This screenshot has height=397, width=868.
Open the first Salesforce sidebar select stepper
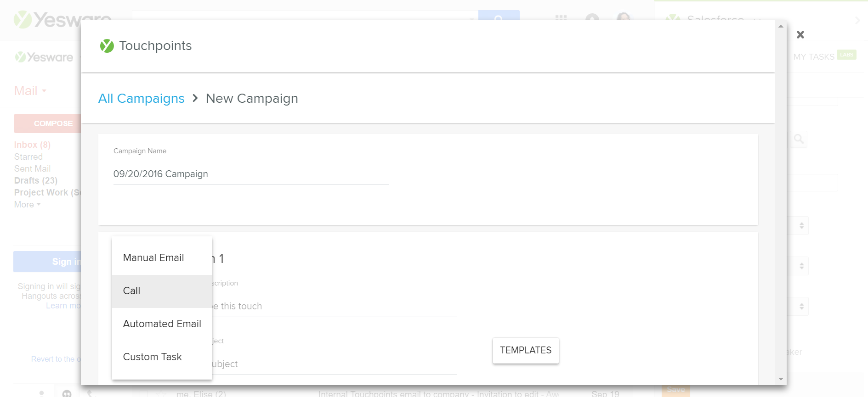pyautogui.click(x=801, y=226)
